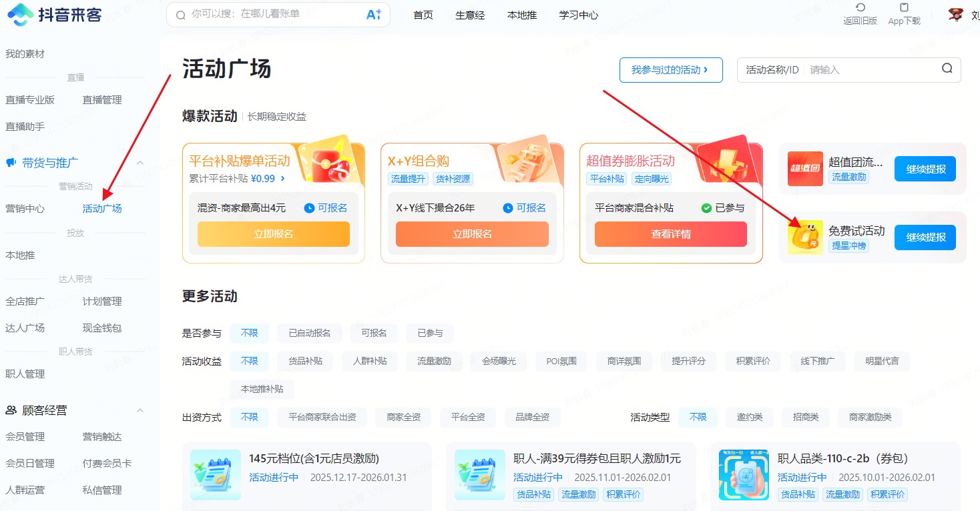The height and width of the screenshot is (511, 980).
Task: Select the 可报名 participation filter
Action: 374,333
